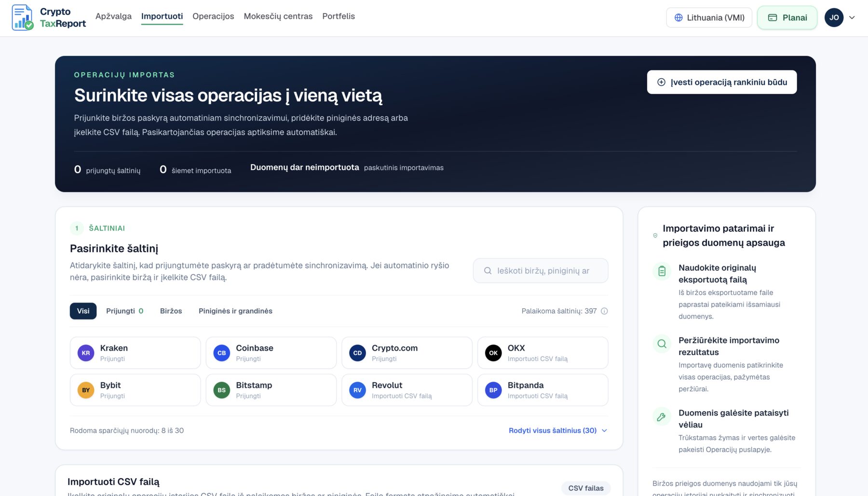Open the OKX source card

click(542, 353)
